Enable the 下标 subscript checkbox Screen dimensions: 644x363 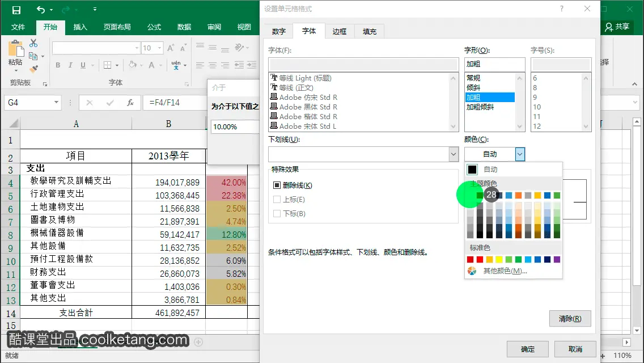277,213
